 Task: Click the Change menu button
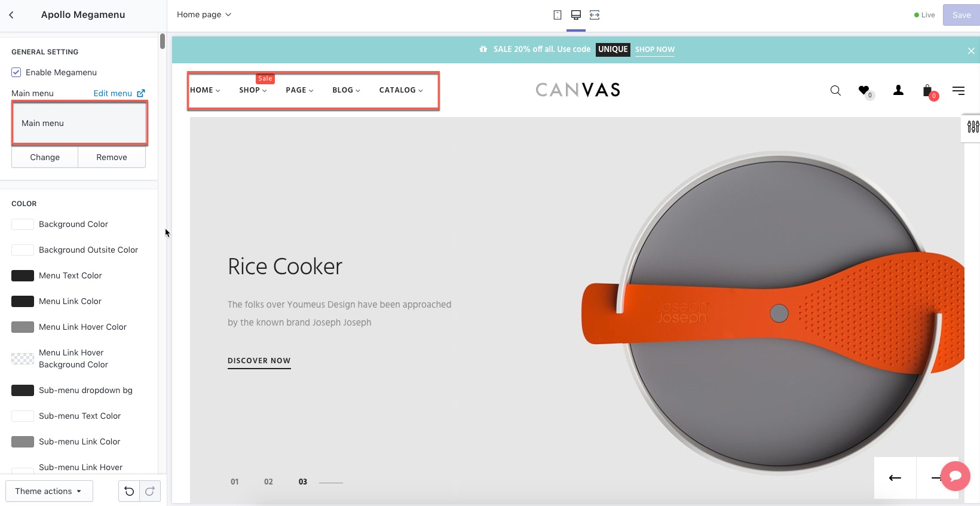[45, 157]
